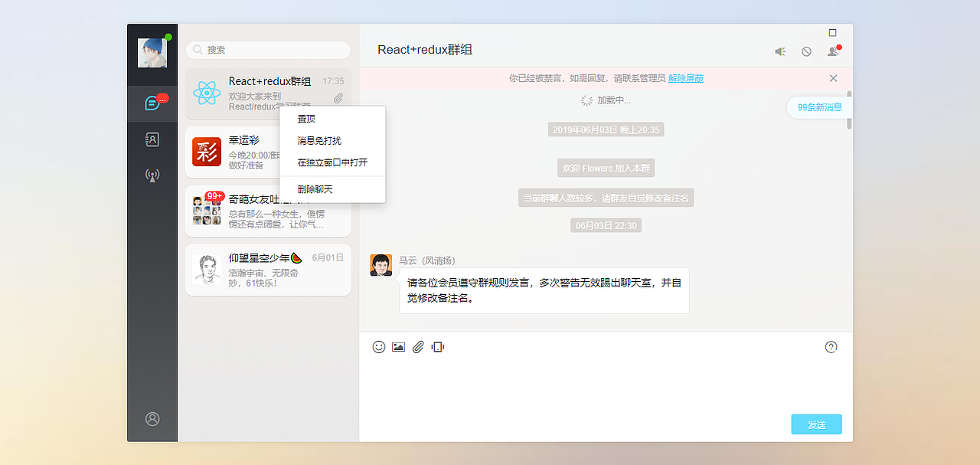Click the block (circle-slash) icon in header
Viewport: 980px width, 465px height.
click(x=806, y=51)
